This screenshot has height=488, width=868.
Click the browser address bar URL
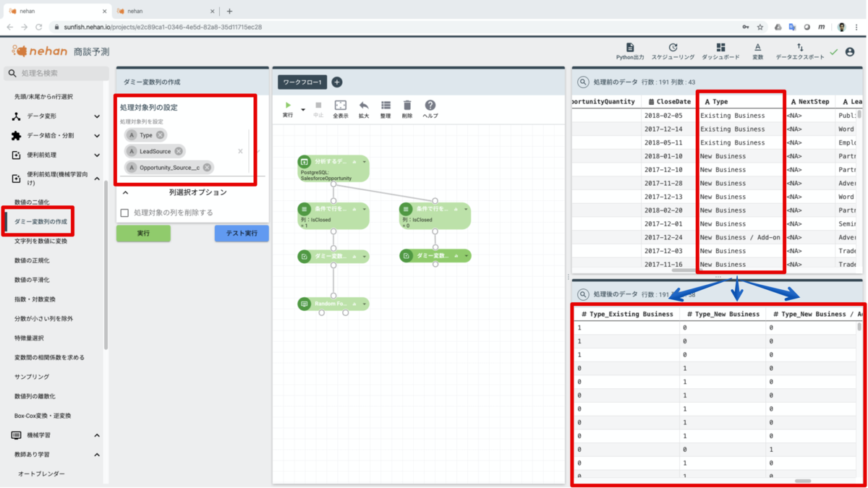pyautogui.click(x=162, y=27)
